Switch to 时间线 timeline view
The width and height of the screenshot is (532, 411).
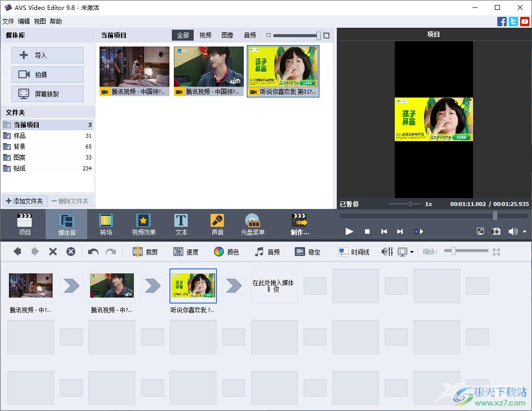(354, 252)
